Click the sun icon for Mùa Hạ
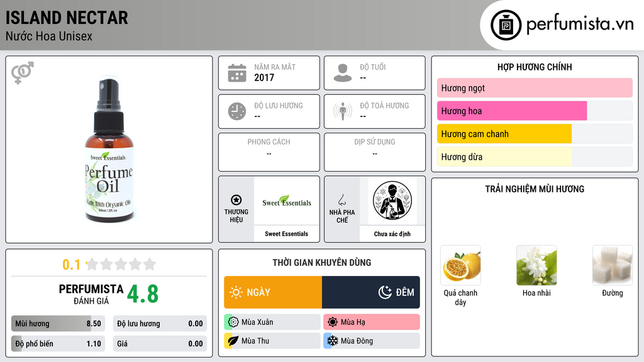Image resolution: width=644 pixels, height=362 pixels. [x=333, y=322]
